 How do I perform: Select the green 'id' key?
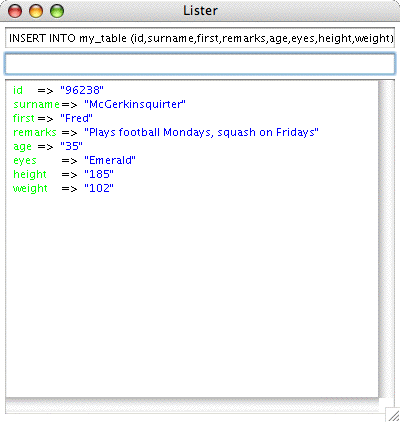tap(18, 90)
